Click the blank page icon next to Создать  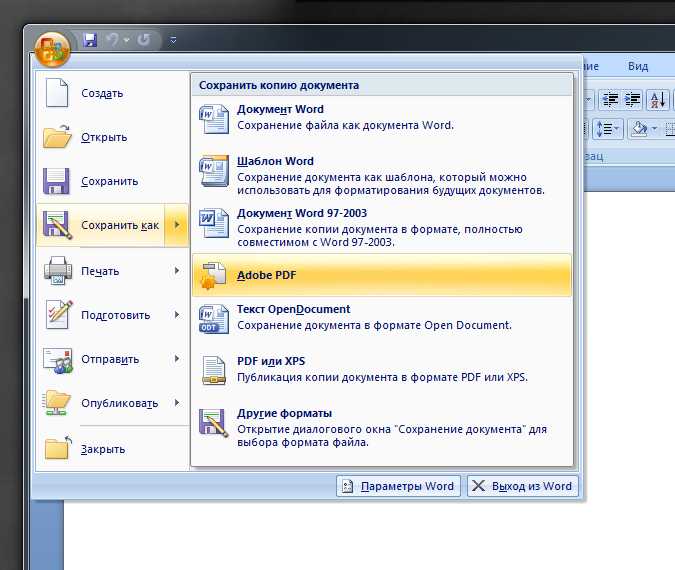click(x=57, y=92)
